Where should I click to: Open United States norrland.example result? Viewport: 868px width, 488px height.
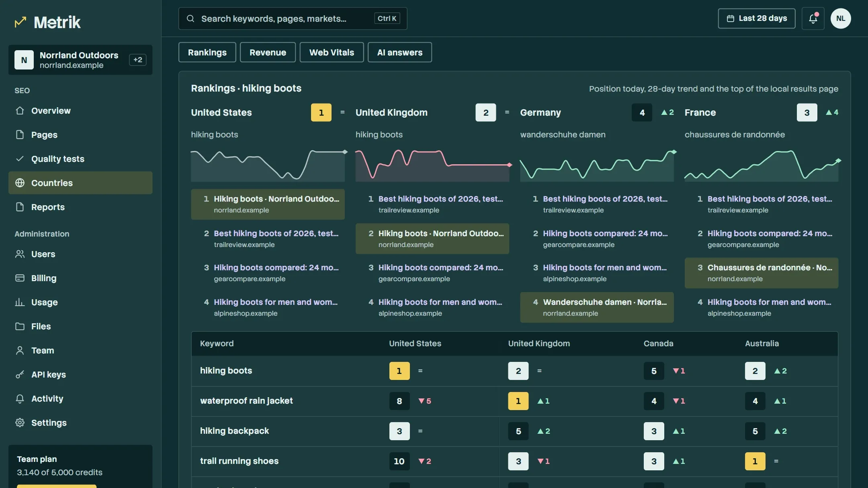click(268, 204)
